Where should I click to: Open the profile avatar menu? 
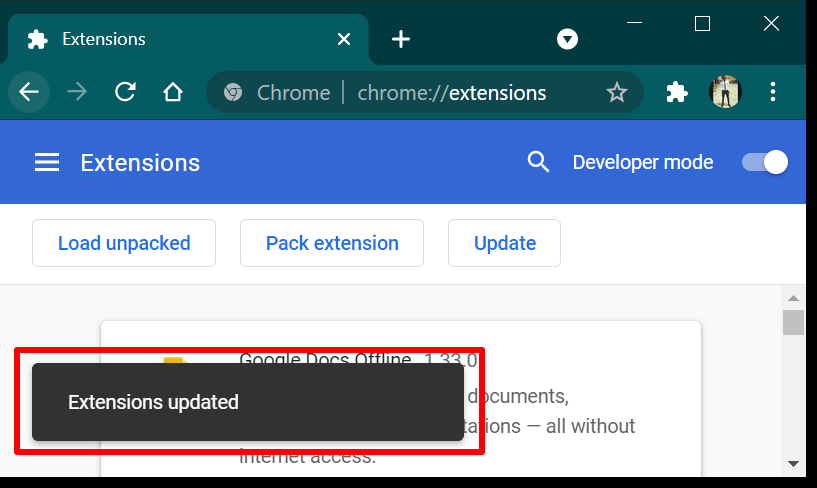(x=725, y=93)
